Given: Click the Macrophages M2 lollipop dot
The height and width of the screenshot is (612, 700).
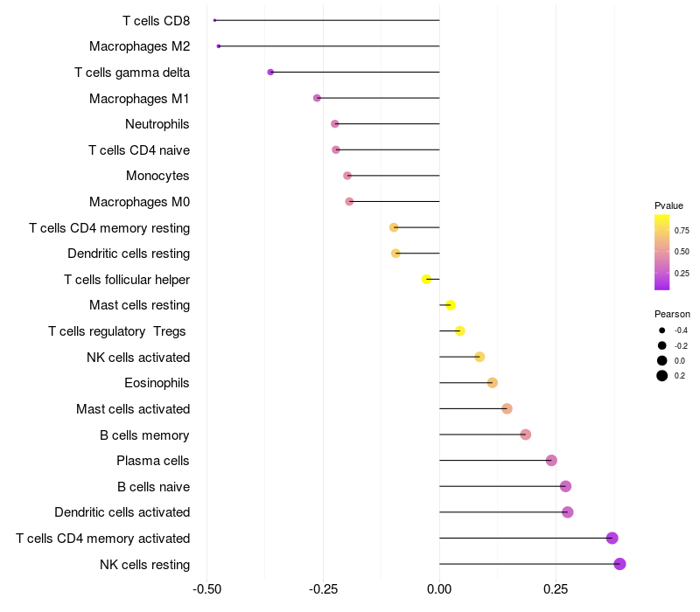Looking at the screenshot, I should [218, 46].
